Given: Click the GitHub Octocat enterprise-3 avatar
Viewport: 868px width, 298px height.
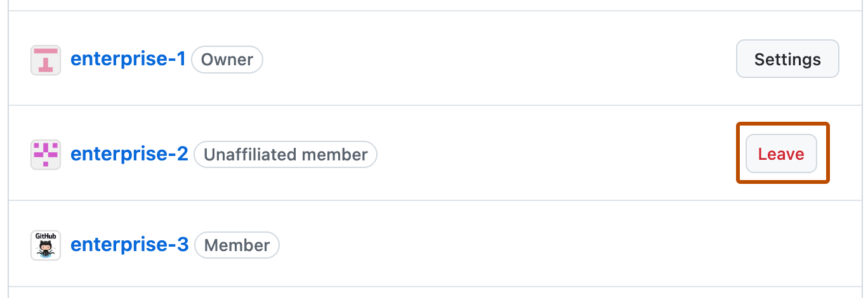Looking at the screenshot, I should tap(46, 245).
